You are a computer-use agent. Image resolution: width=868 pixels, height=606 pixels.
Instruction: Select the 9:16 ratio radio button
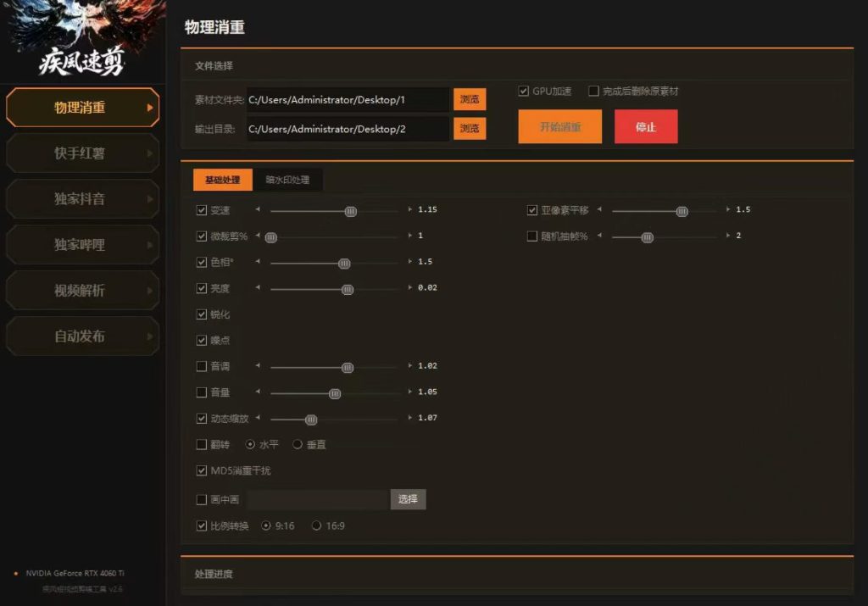pyautogui.click(x=265, y=525)
